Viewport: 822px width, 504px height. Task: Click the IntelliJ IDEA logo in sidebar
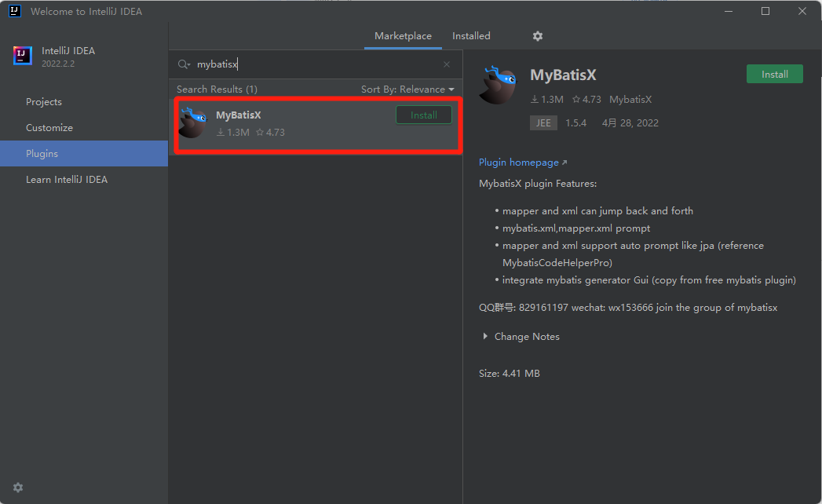click(x=23, y=55)
